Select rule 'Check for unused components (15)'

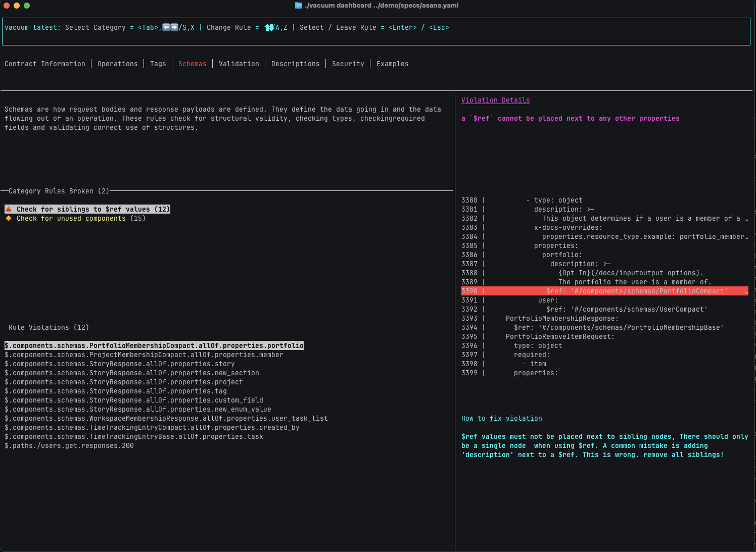click(x=75, y=218)
